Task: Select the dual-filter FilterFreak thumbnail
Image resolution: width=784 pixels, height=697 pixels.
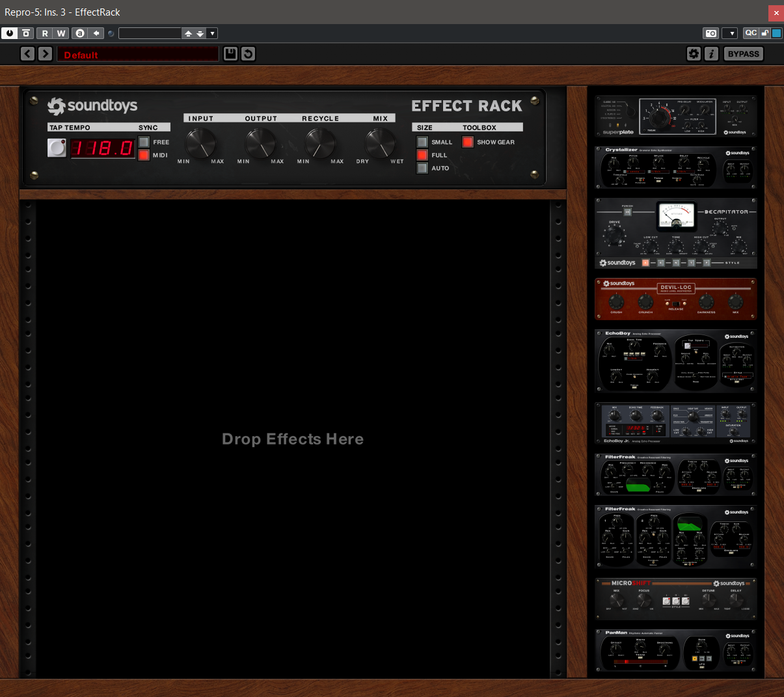Action: (x=676, y=538)
